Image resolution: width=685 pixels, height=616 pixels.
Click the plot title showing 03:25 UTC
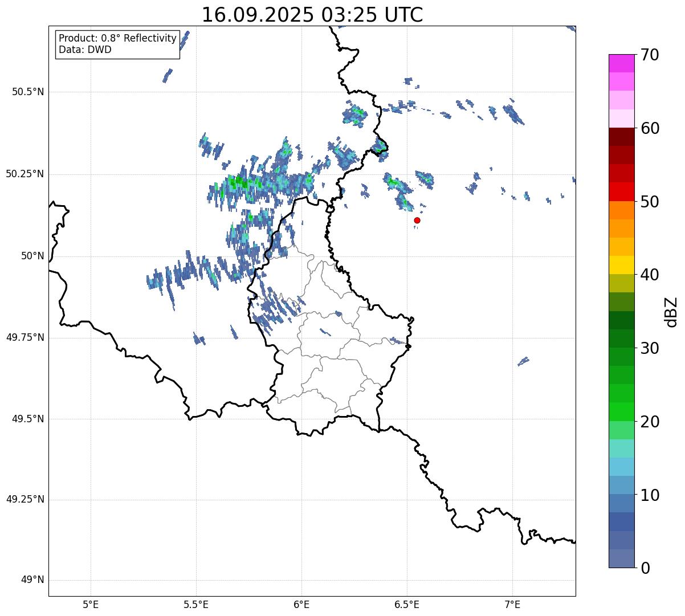pyautogui.click(x=312, y=15)
